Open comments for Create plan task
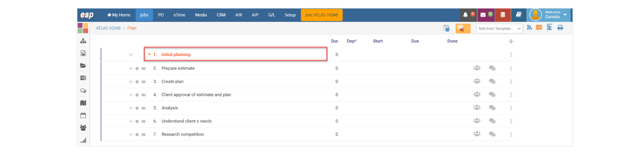This screenshot has height=158, width=644. point(492,81)
